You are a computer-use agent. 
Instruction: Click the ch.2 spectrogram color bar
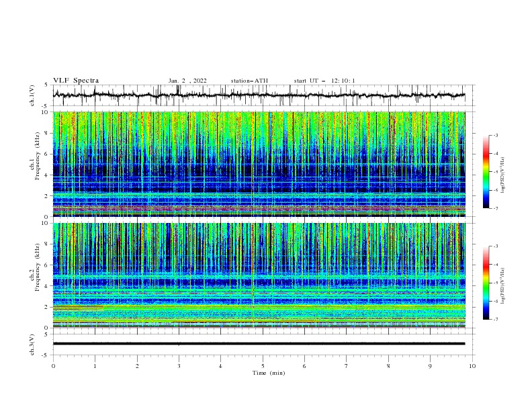click(486, 283)
